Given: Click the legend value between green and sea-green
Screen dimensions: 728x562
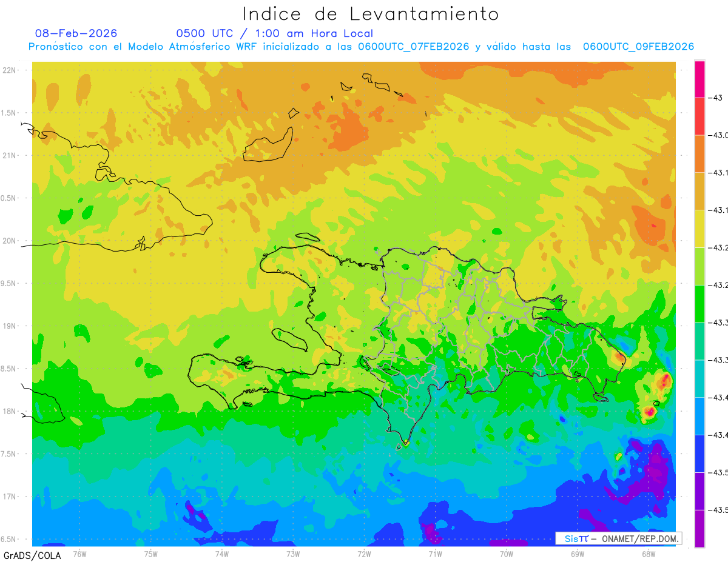Looking at the screenshot, I should pos(718,323).
